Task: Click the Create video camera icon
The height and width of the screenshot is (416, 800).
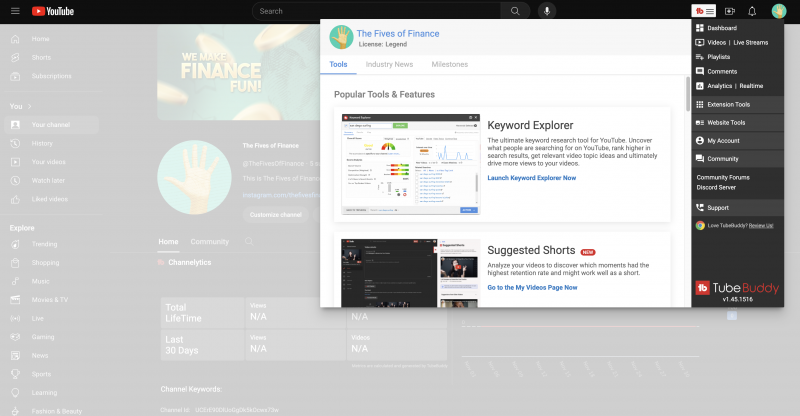Action: pos(729,11)
